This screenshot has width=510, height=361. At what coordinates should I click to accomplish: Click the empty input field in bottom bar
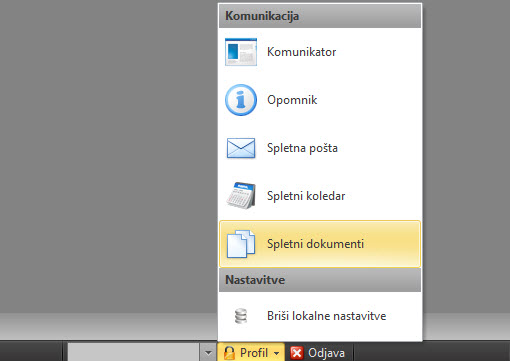coord(133,352)
